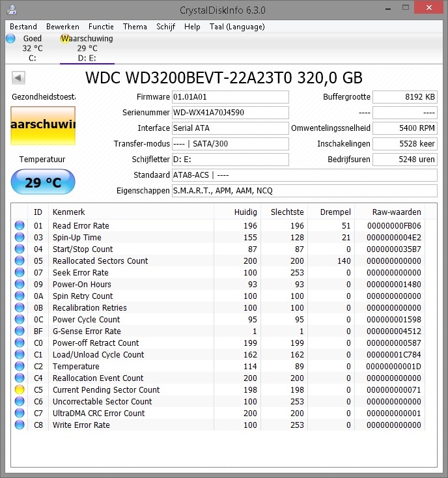Image resolution: width=448 pixels, height=478 pixels.
Task: Click status icon for Uncorrectable Sector Count
Action: tap(20, 402)
